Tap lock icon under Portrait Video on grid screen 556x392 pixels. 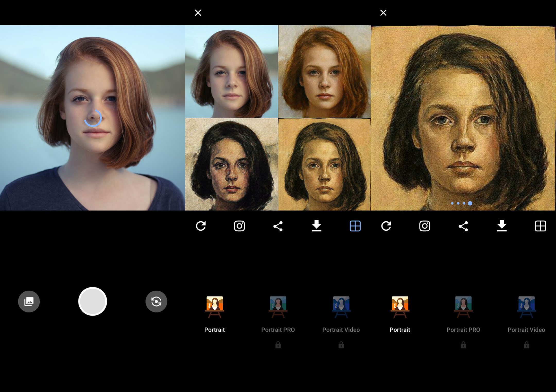click(x=341, y=345)
